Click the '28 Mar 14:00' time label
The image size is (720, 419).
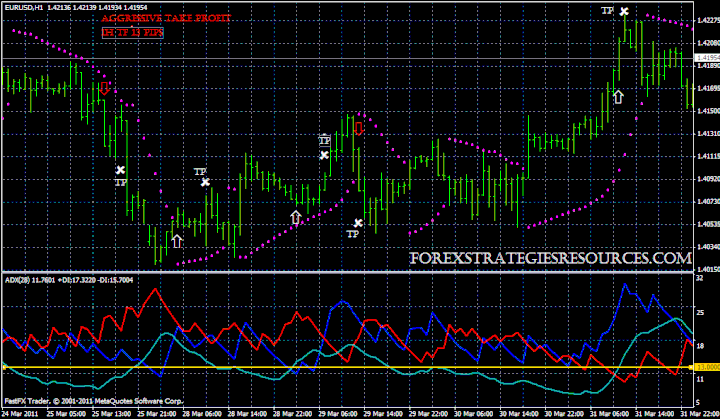[247, 414]
